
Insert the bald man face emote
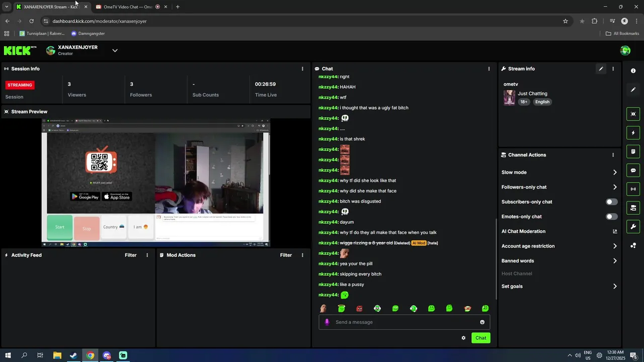tap(323, 308)
